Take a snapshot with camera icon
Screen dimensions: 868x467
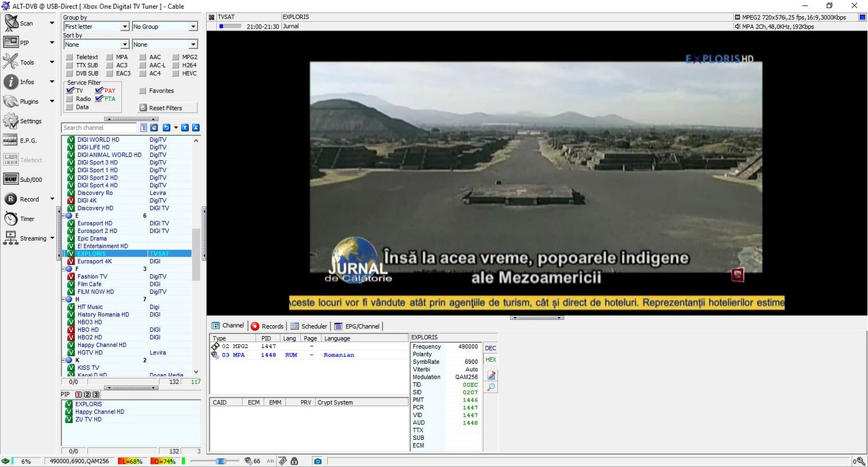[317, 462]
